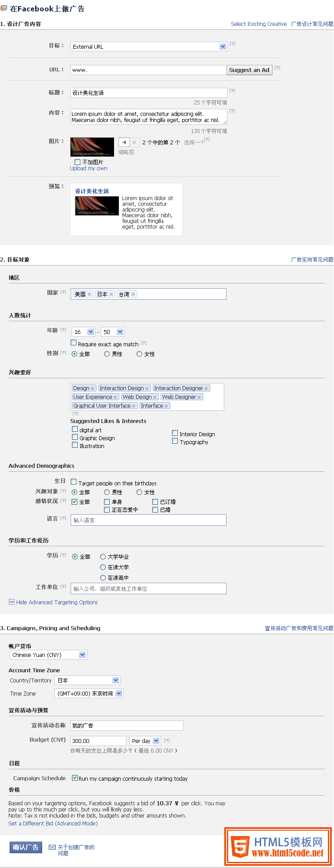Click the Facebook ads megaphone icon in header

coord(4,8)
